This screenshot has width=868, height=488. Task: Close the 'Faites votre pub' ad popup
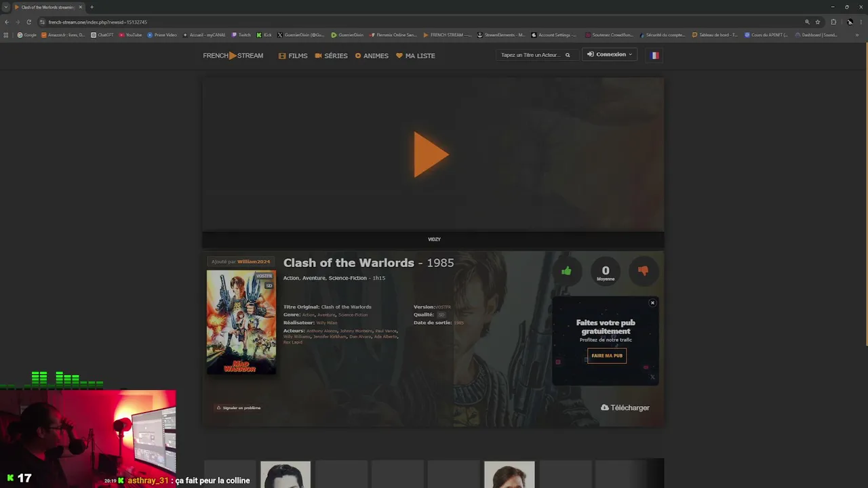pyautogui.click(x=652, y=303)
